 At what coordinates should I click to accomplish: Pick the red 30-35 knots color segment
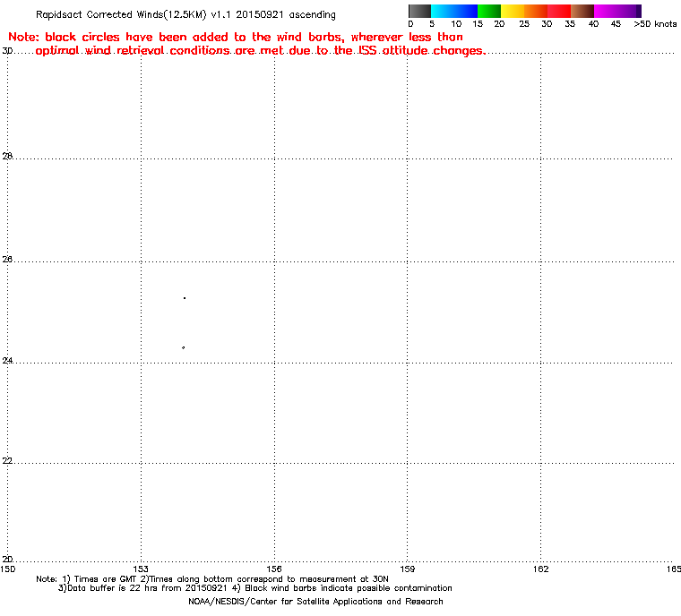[559, 11]
